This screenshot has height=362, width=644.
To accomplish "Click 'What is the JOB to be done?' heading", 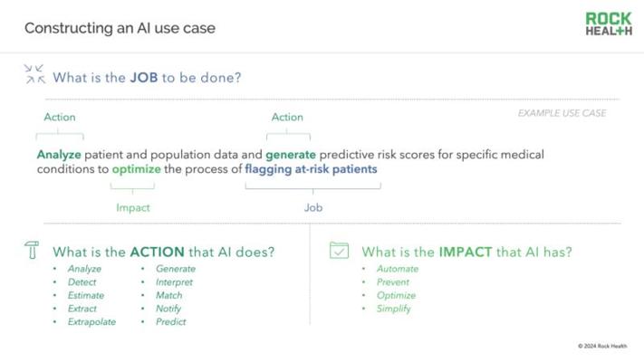I will pyautogui.click(x=147, y=78).
